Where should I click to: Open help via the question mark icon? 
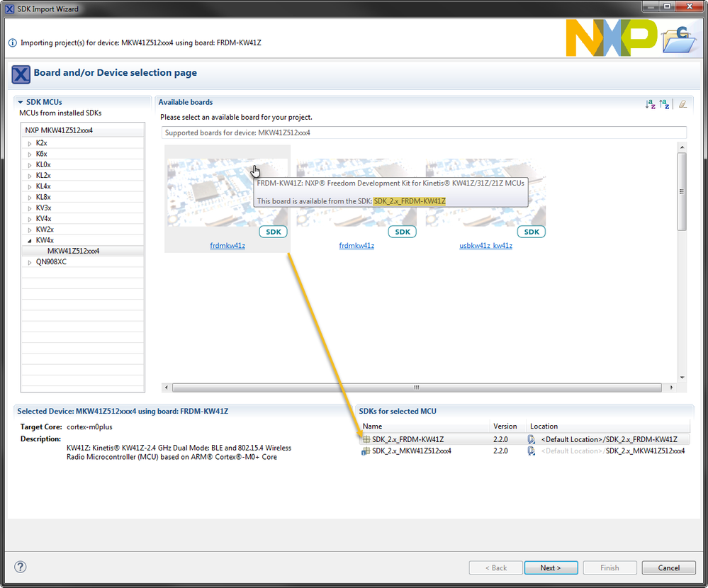(x=21, y=567)
